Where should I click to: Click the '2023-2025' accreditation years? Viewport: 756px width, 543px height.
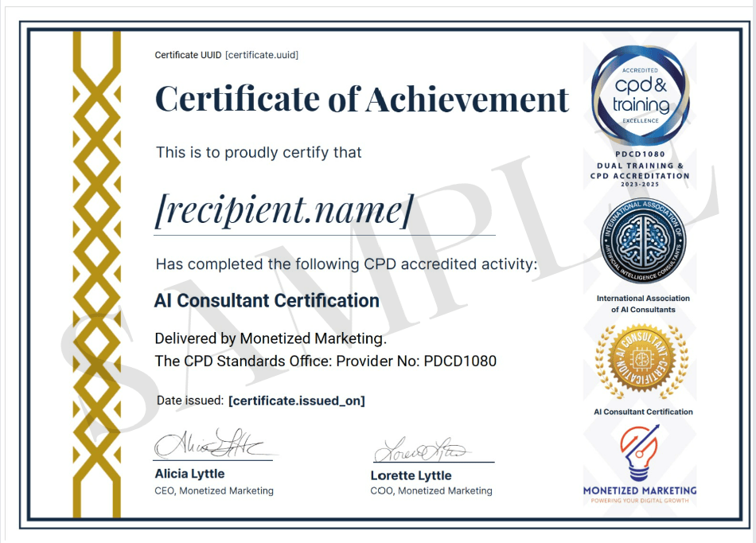pyautogui.click(x=640, y=184)
